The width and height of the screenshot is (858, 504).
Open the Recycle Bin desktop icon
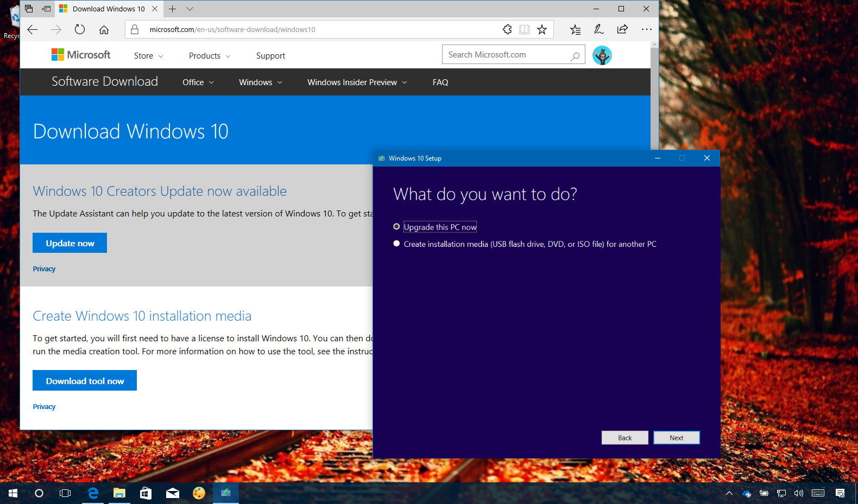point(12,22)
